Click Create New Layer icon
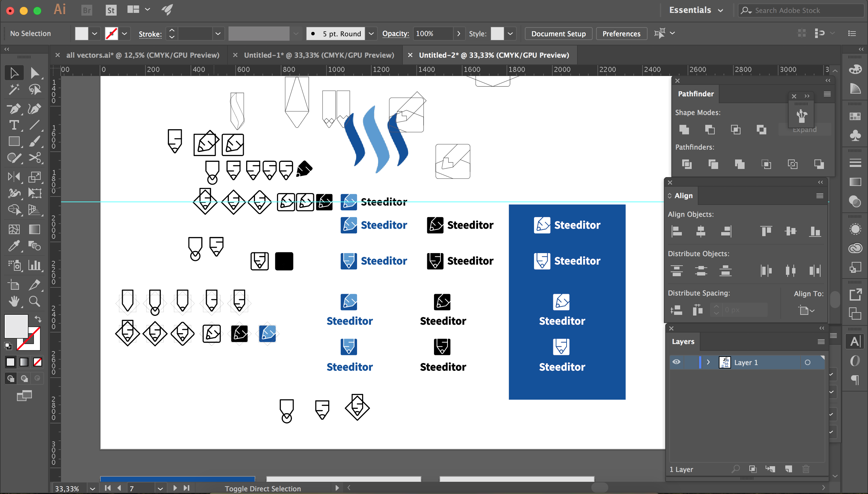 [788, 469]
